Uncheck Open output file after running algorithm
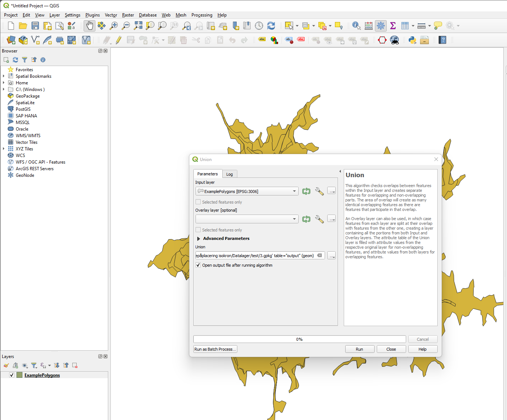 click(x=198, y=265)
